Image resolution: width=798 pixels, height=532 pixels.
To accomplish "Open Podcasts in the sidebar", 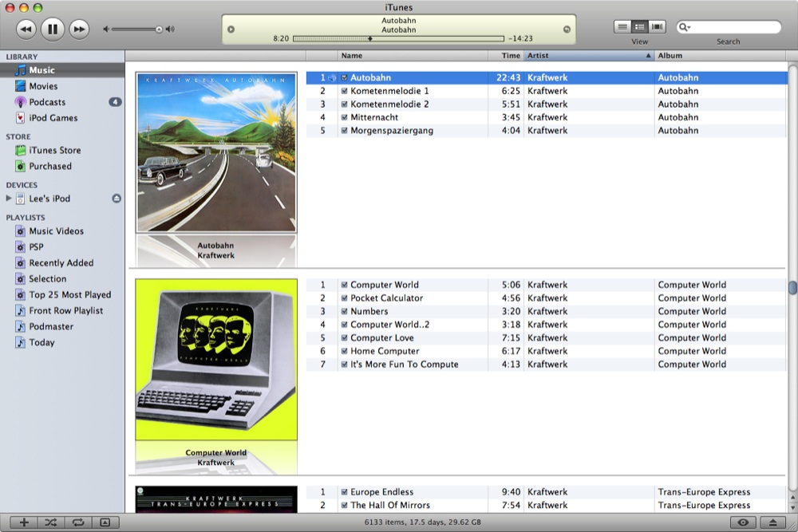I will pos(62,102).
